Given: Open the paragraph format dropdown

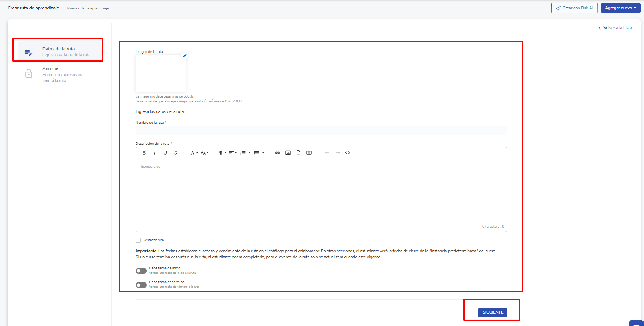Looking at the screenshot, I should pyautogui.click(x=222, y=153).
